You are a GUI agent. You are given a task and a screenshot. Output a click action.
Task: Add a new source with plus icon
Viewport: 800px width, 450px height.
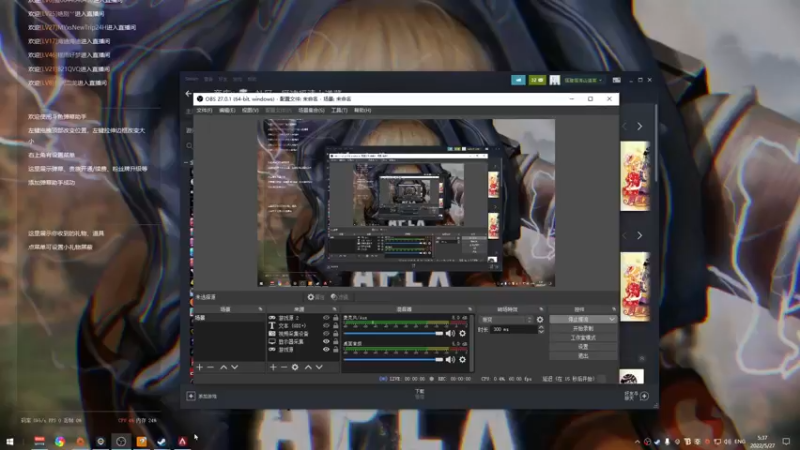coord(273,367)
